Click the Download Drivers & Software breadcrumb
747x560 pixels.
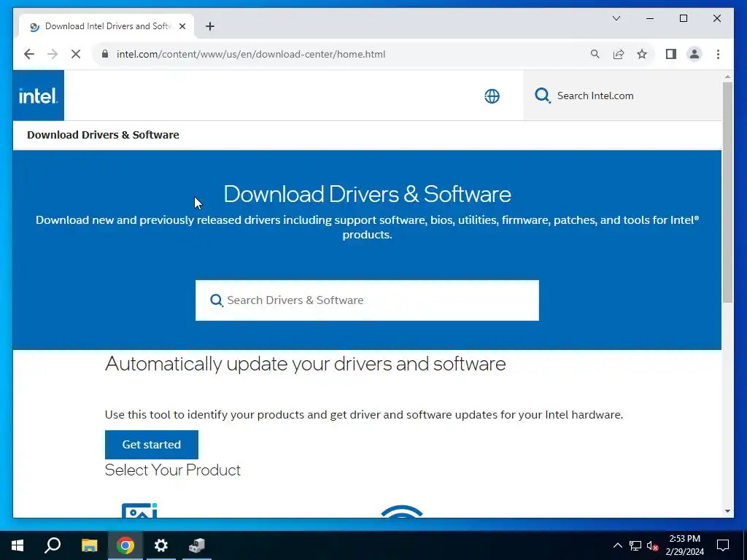click(x=103, y=135)
